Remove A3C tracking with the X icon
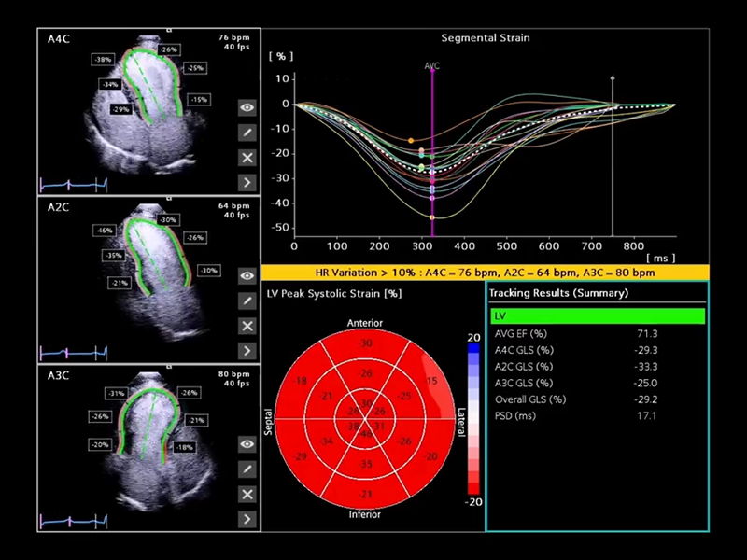This screenshot has width=747, height=560. click(x=247, y=494)
